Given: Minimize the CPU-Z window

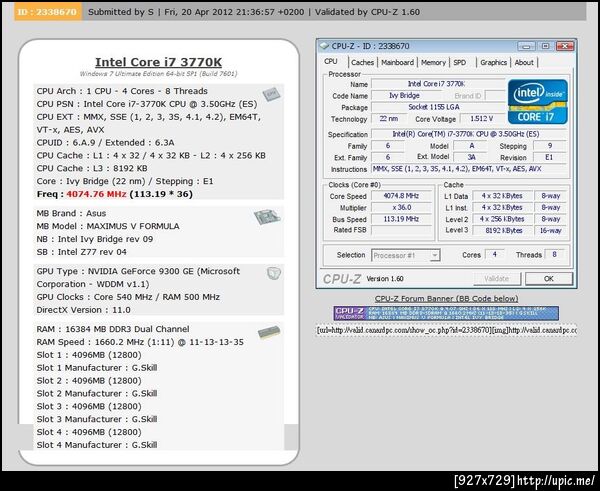Looking at the screenshot, I should coord(526,46).
